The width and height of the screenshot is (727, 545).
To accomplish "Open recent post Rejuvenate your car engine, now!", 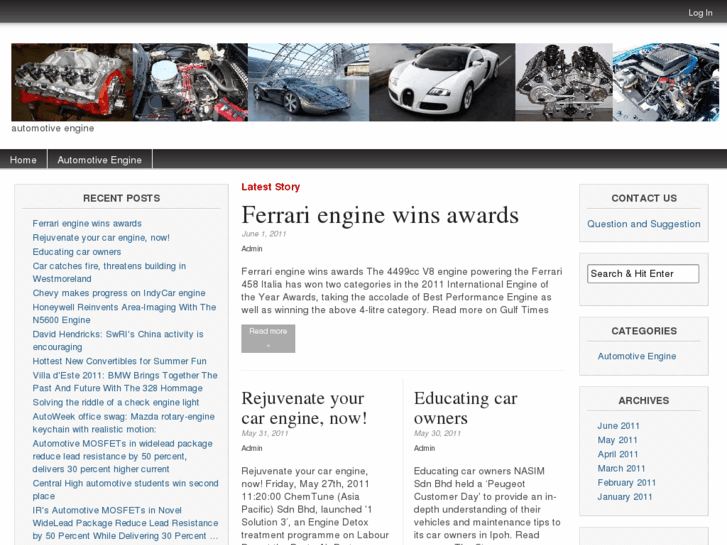I will tap(101, 238).
